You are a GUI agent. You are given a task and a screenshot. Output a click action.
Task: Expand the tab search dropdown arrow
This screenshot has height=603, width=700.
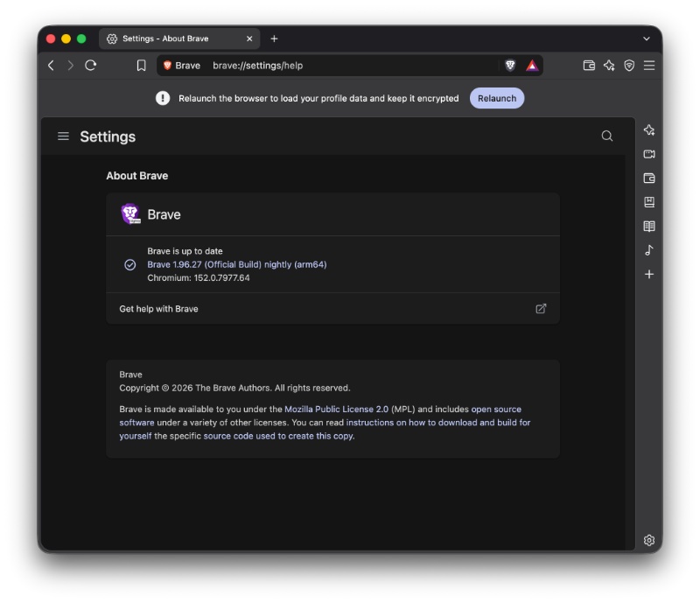[646, 39]
